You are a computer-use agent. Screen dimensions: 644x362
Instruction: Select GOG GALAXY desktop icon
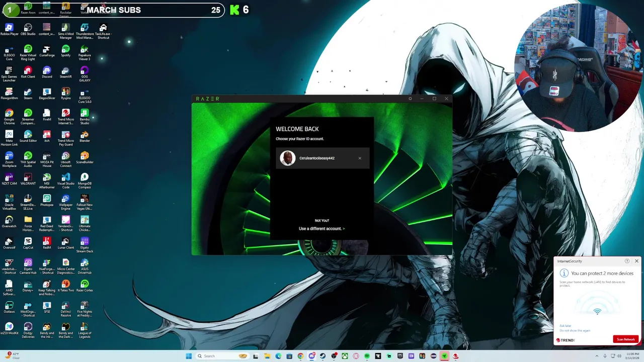coord(85,74)
